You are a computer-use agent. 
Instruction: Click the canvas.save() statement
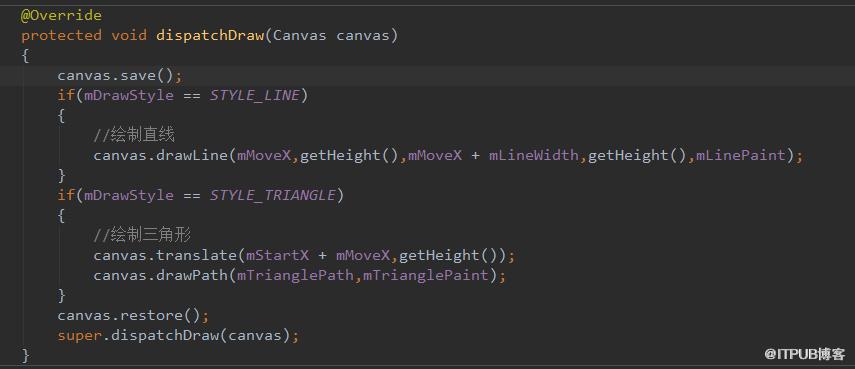point(120,76)
